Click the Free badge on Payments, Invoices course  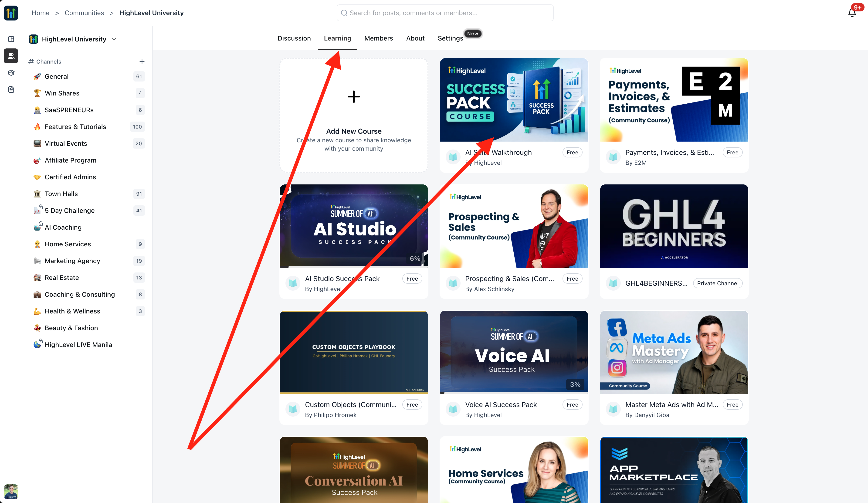click(733, 153)
